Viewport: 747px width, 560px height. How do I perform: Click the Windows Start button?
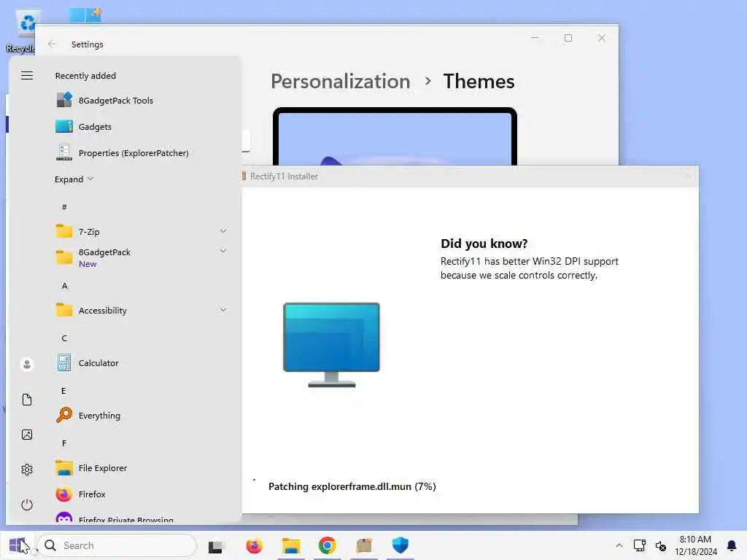point(18,545)
